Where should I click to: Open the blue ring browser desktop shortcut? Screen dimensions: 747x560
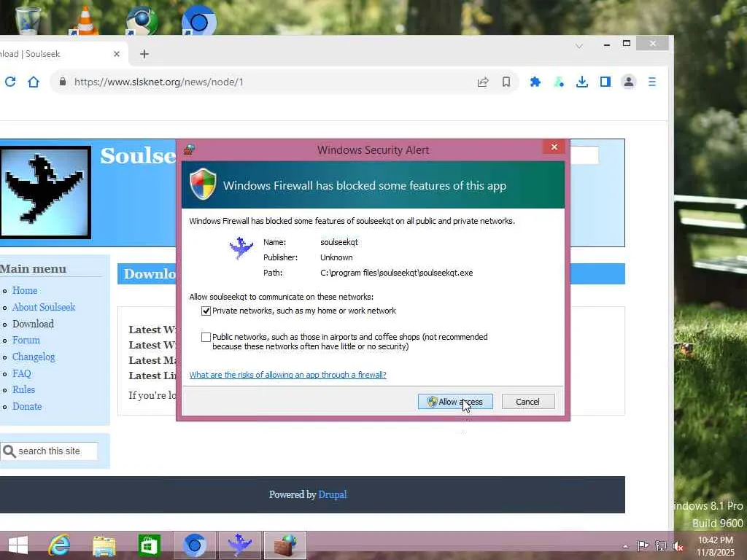point(199,20)
